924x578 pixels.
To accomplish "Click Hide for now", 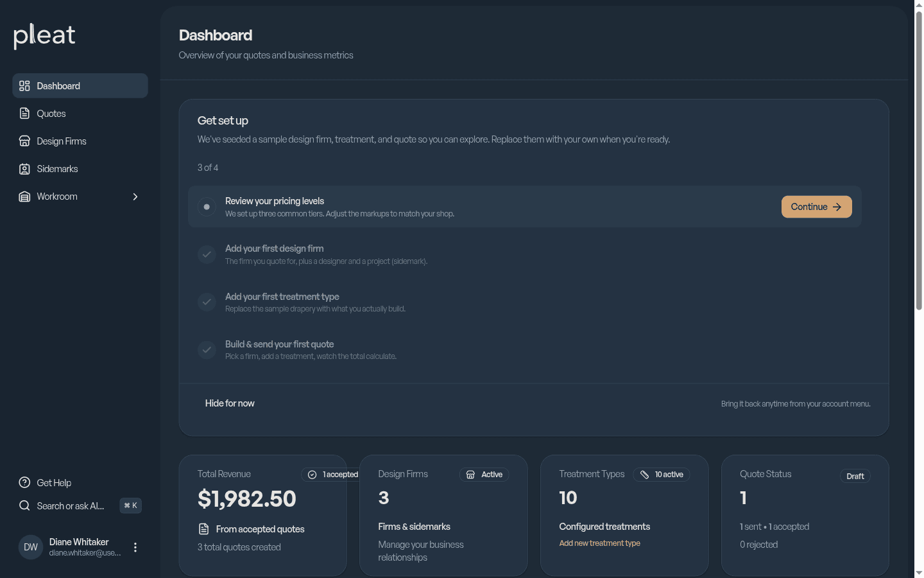I will pyautogui.click(x=230, y=403).
